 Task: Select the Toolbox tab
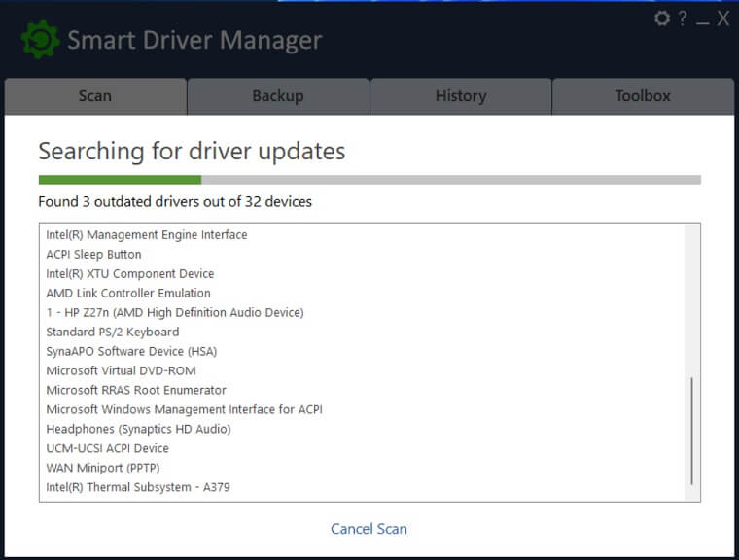(x=643, y=96)
